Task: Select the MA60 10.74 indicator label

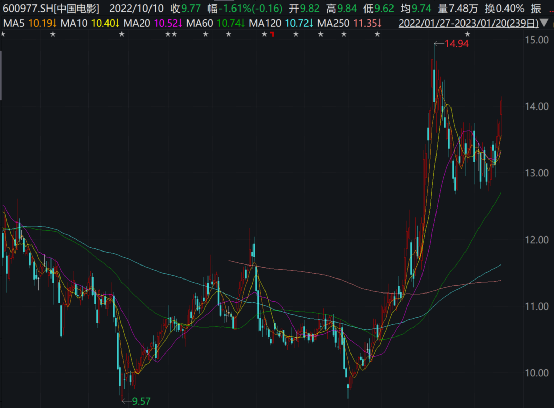Action: coord(216,24)
